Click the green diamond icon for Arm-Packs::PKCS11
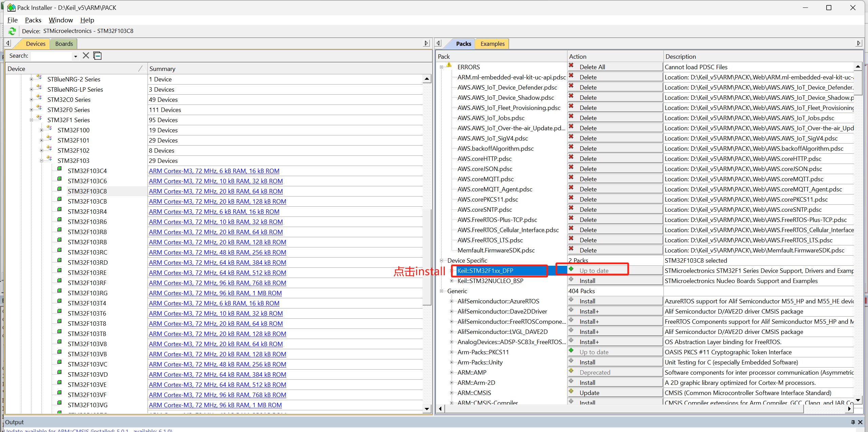The image size is (868, 432). coord(571,351)
